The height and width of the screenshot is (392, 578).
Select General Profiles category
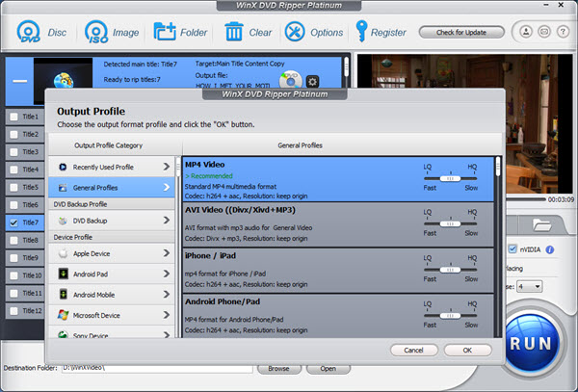coord(112,188)
